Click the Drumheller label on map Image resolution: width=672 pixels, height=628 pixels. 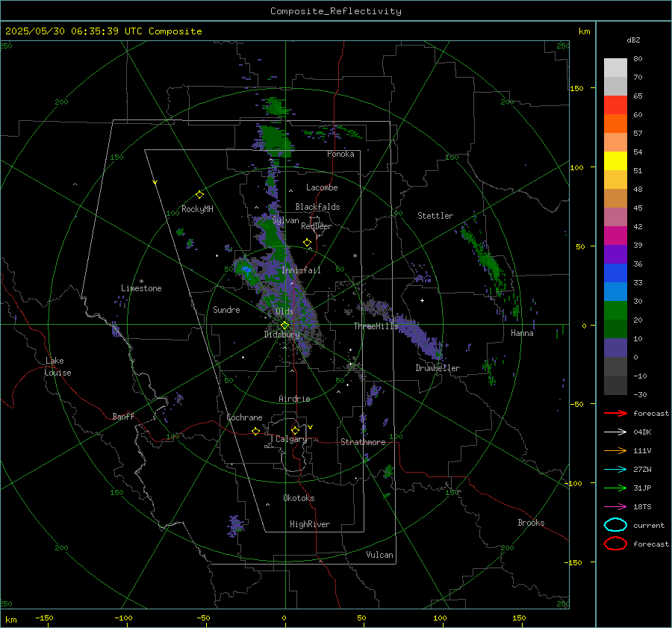[x=438, y=368]
